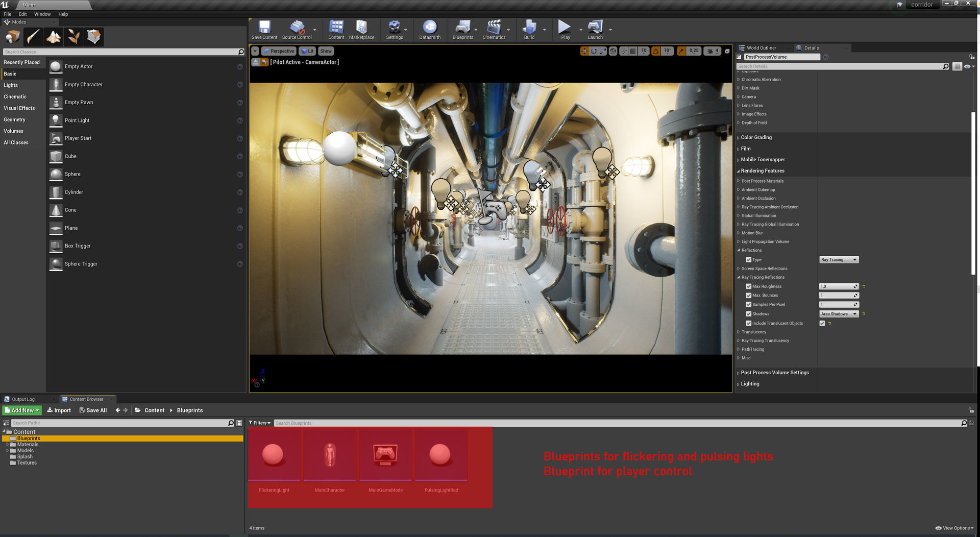The height and width of the screenshot is (537, 980).
Task: Toggle surface snapping icon in viewport
Action: (x=624, y=51)
